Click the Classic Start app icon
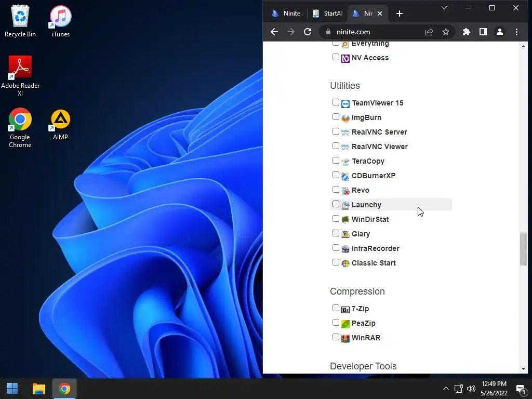This screenshot has height=399, width=532. point(345,263)
